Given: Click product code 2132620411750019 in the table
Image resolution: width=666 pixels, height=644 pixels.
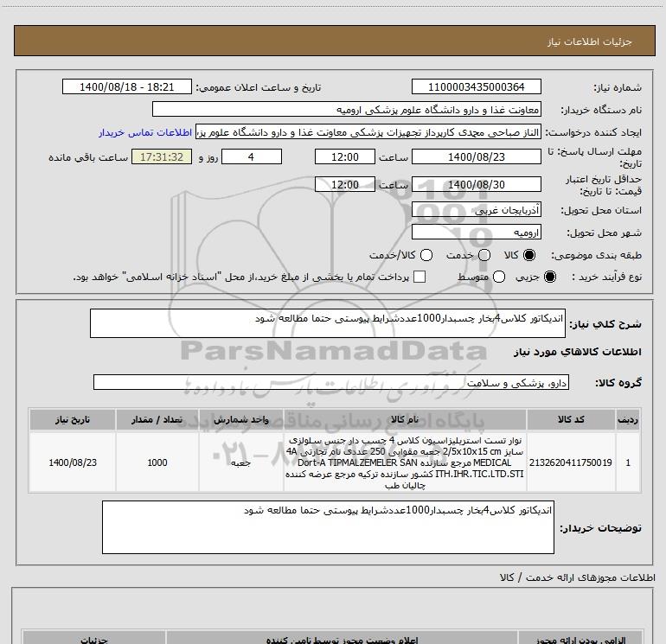Looking at the screenshot, I should pyautogui.click(x=571, y=463).
